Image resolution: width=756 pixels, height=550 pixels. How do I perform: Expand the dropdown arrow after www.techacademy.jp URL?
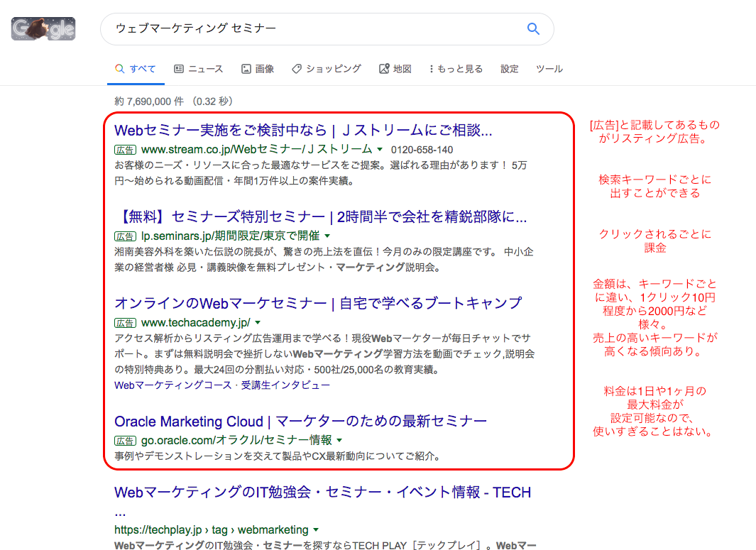pyautogui.click(x=258, y=322)
